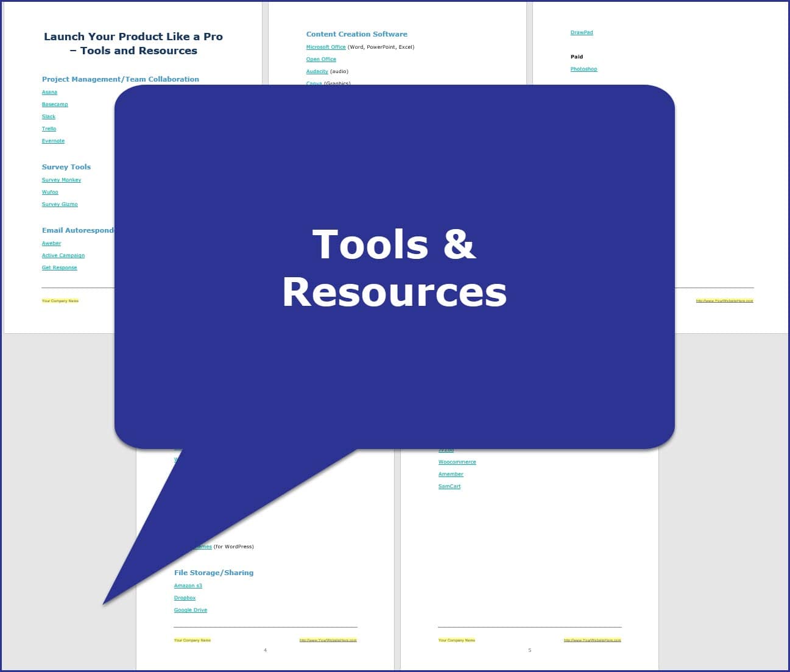Follow the Audacity link

click(317, 71)
